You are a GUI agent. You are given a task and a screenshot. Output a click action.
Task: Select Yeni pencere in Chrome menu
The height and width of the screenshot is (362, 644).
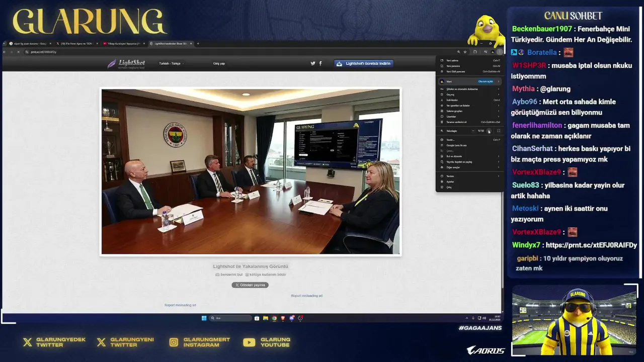(469, 66)
